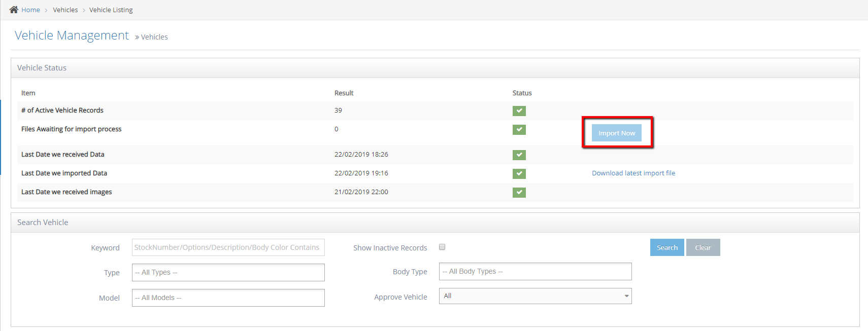Viewport: 868px width, 331px height.
Task: Go to Home breadcrumb link
Action: (x=30, y=10)
